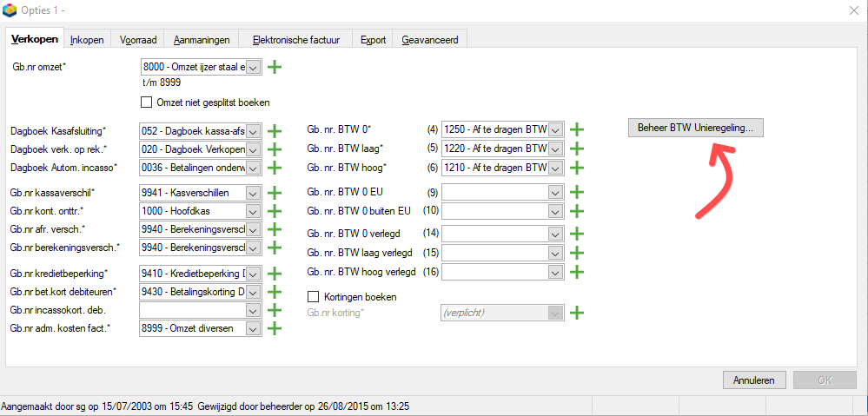Close the Opties window

[853, 10]
